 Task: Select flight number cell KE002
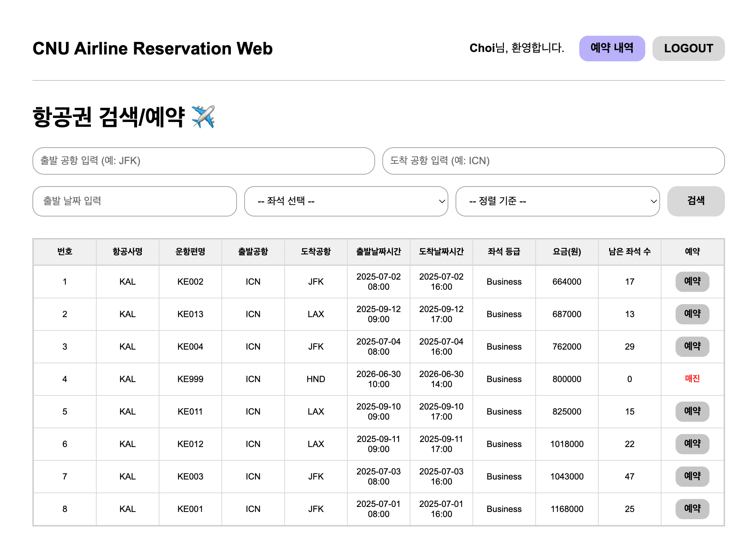190,282
